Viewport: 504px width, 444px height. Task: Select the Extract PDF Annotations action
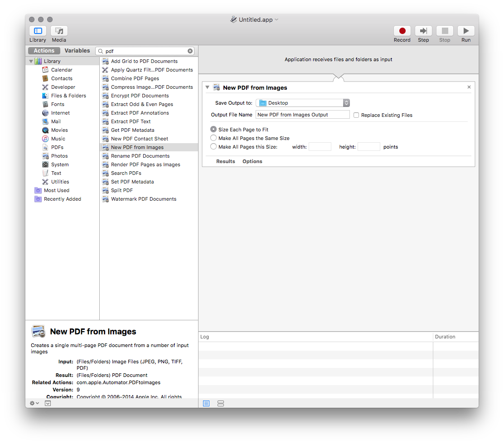[149, 113]
